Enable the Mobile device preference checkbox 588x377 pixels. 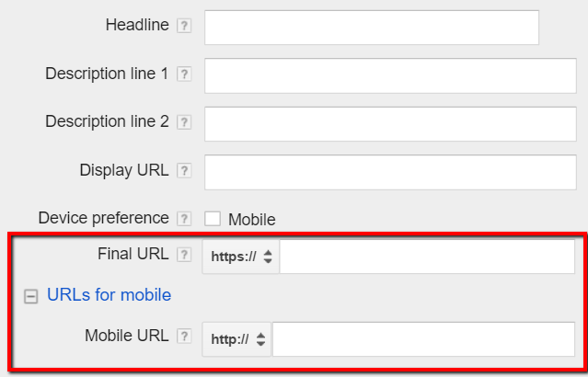tap(213, 219)
